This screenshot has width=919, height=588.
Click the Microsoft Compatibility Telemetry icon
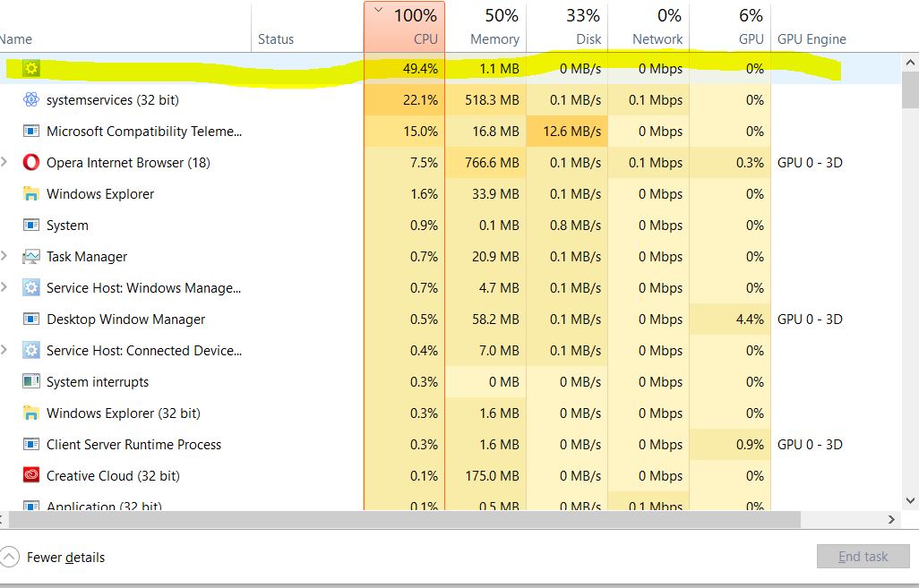point(31,132)
